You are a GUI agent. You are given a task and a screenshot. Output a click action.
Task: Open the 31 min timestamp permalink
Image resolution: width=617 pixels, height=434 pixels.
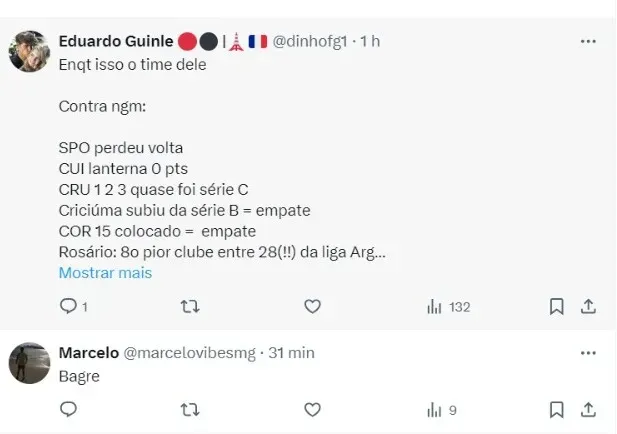290,353
